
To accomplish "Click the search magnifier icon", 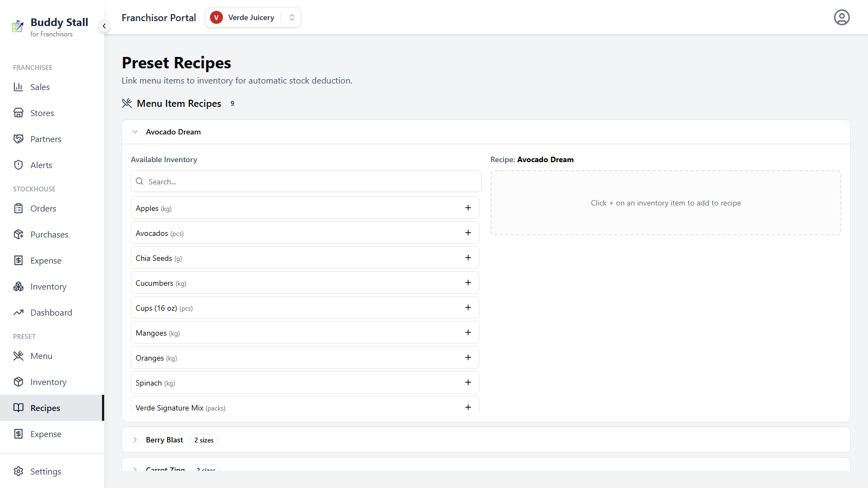I will (139, 181).
